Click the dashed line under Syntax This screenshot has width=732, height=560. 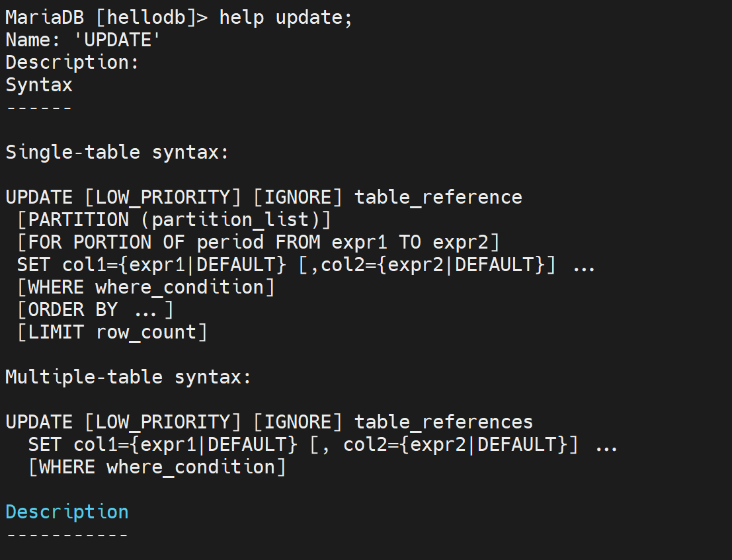click(39, 108)
